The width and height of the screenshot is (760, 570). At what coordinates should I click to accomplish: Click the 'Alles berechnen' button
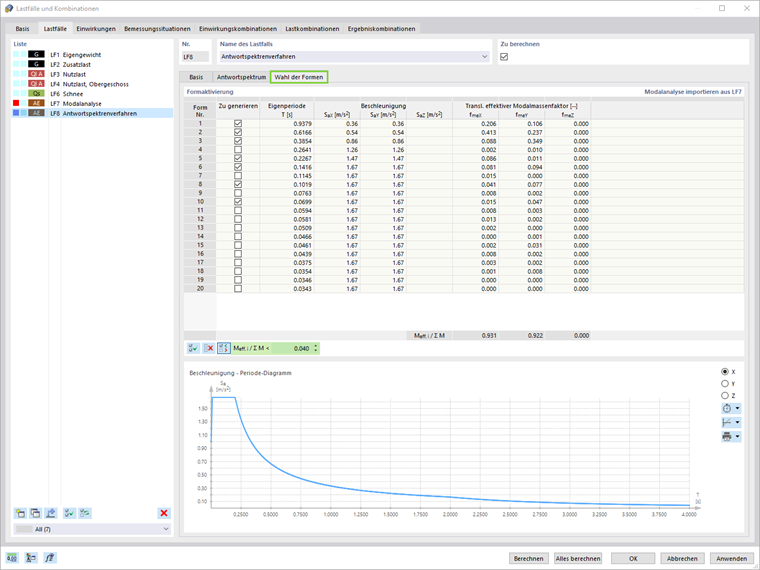point(579,558)
